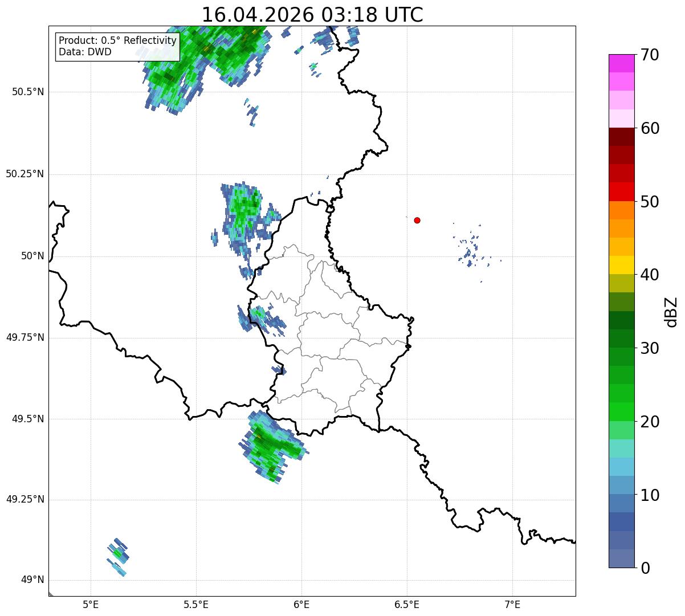Click the red radar site marker dot
Image resolution: width=685 pixels, height=616 pixels.
coord(417,220)
